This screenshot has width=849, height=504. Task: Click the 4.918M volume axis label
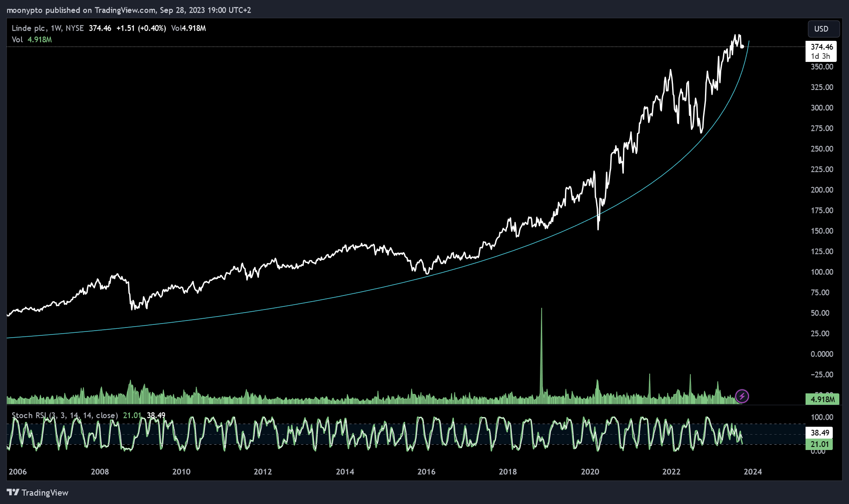tap(822, 399)
